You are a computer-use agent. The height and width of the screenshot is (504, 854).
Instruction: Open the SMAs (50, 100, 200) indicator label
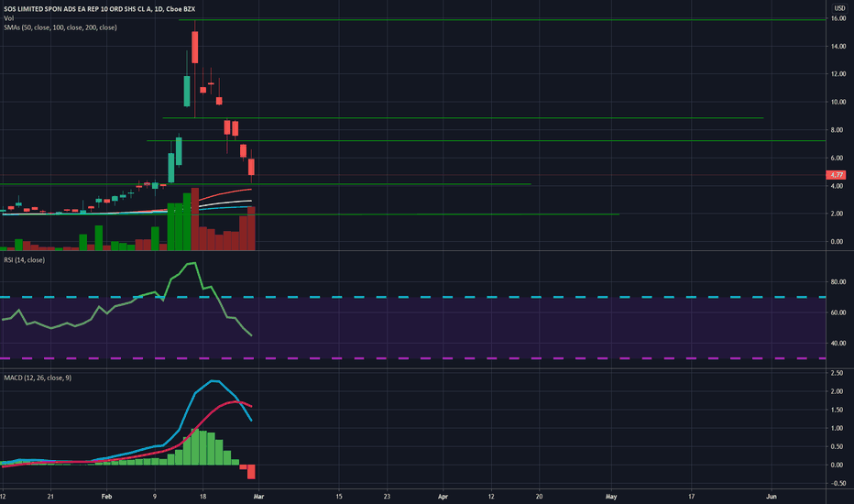60,27
